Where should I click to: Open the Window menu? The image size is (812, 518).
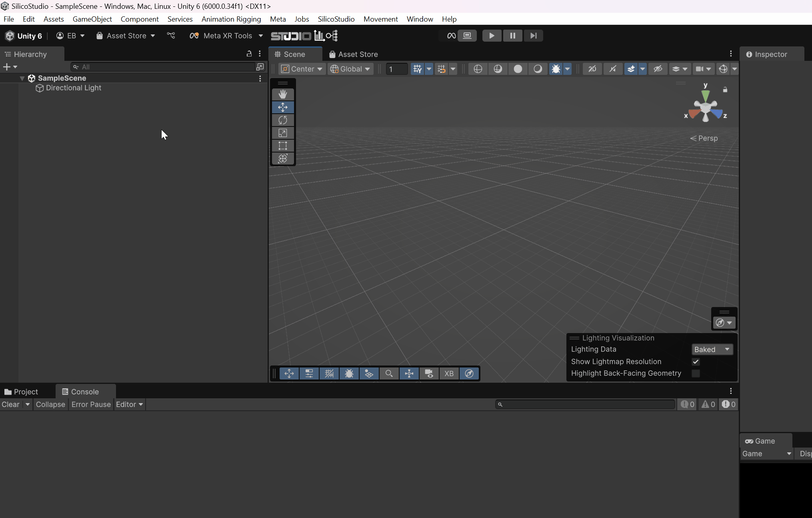point(420,19)
